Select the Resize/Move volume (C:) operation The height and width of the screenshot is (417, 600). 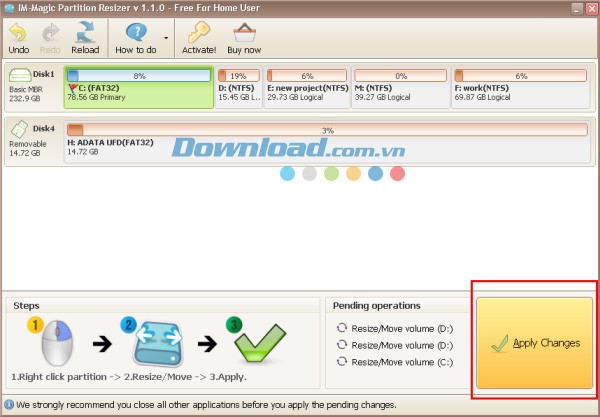tap(395, 362)
